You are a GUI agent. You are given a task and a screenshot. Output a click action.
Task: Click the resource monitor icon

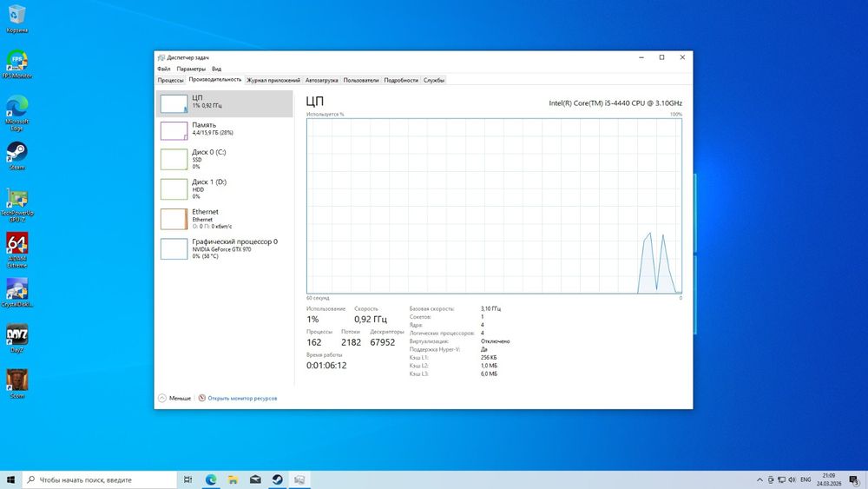tap(202, 398)
